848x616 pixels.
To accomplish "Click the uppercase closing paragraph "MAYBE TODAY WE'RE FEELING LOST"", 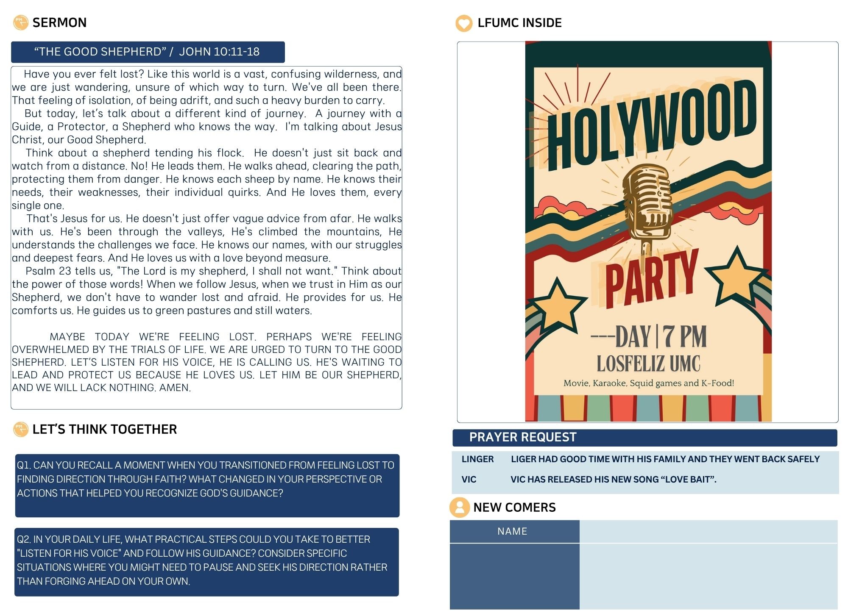I will 206,362.
